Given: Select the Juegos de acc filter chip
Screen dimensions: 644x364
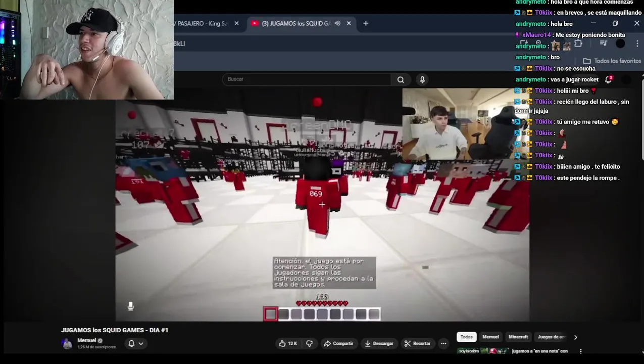Looking at the screenshot, I should tap(552, 337).
